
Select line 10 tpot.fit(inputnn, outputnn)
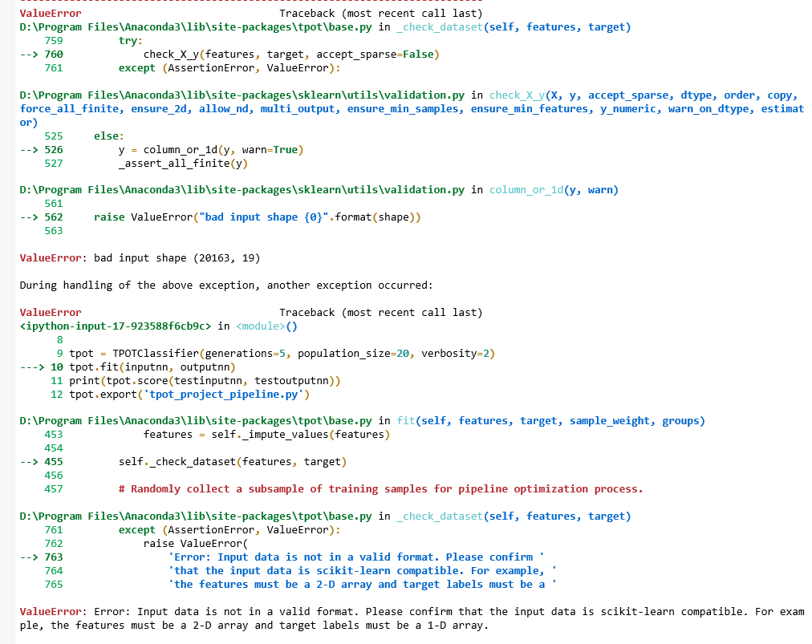click(152, 367)
